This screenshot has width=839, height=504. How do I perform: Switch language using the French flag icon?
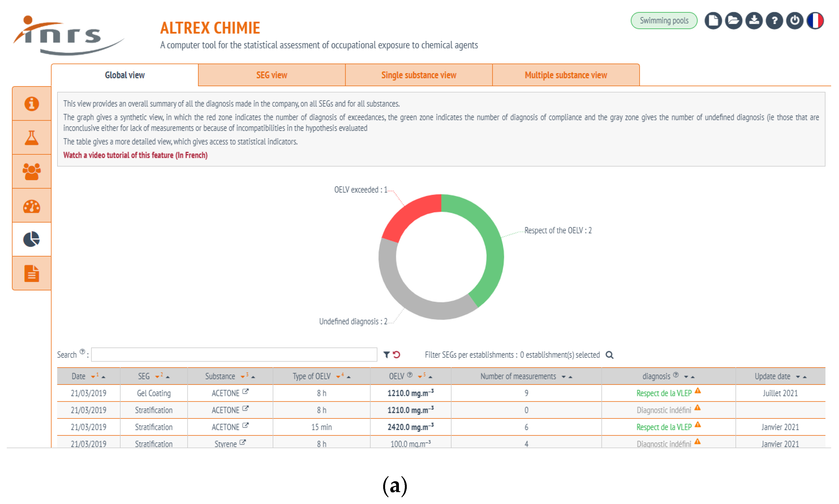[x=815, y=21]
